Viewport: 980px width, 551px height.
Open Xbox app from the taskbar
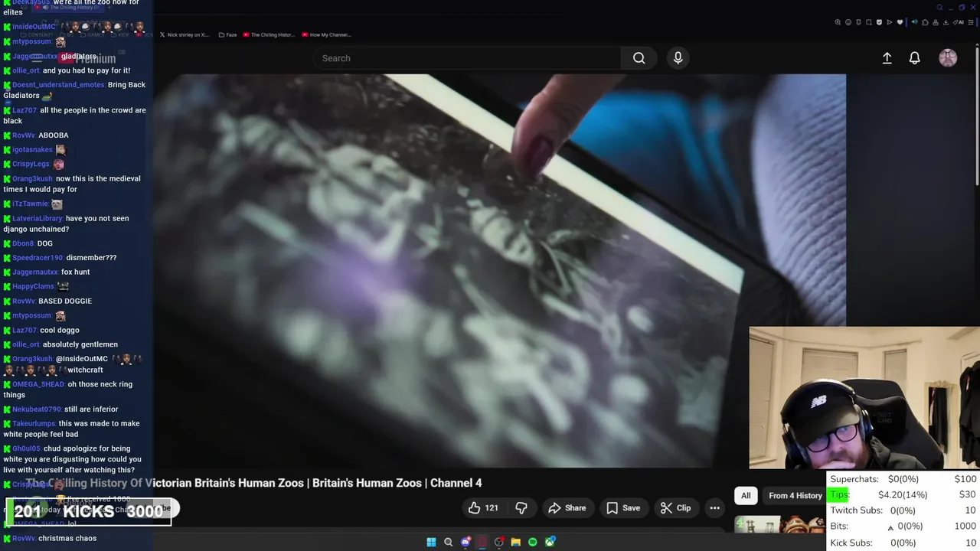550,542
